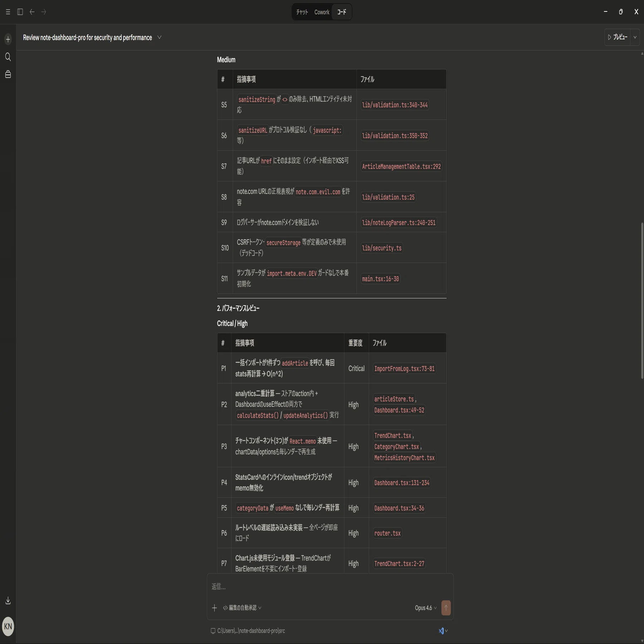
Task: Click the import.meta.env.DEV code snippet
Action: (292, 273)
